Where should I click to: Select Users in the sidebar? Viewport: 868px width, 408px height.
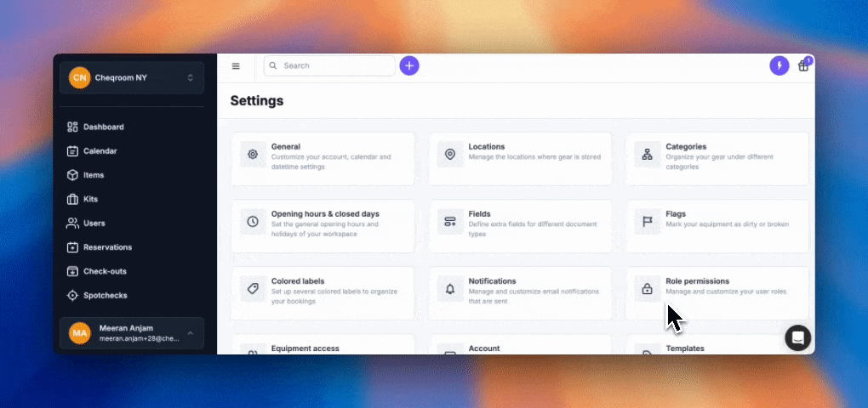(94, 224)
